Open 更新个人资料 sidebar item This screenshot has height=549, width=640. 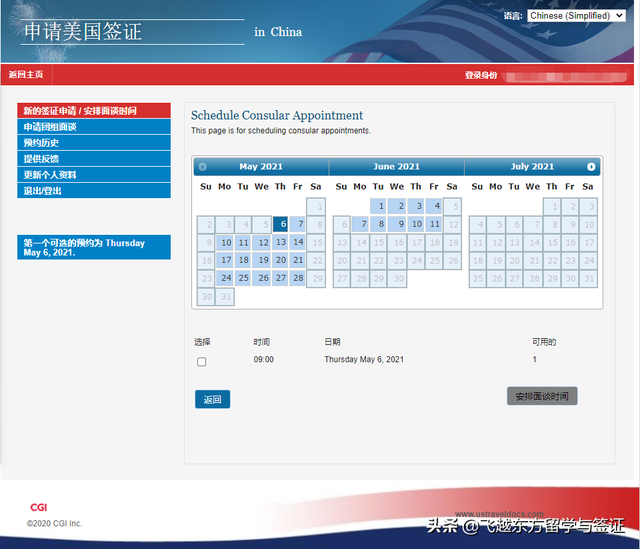(x=94, y=175)
